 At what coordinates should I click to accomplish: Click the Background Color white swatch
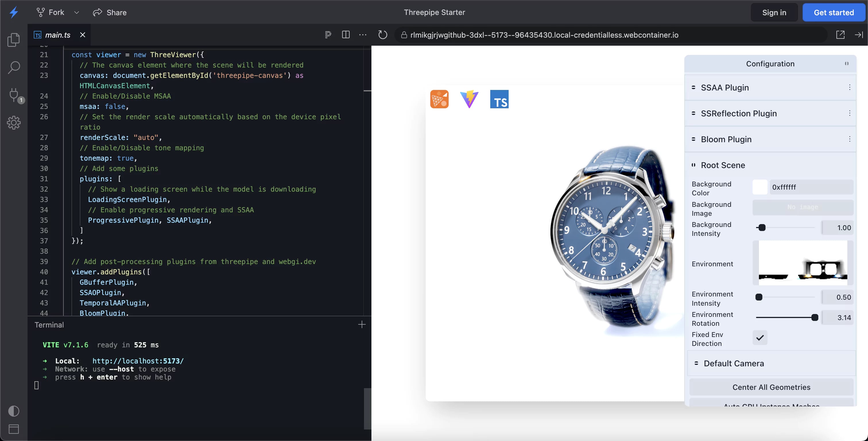click(x=760, y=187)
